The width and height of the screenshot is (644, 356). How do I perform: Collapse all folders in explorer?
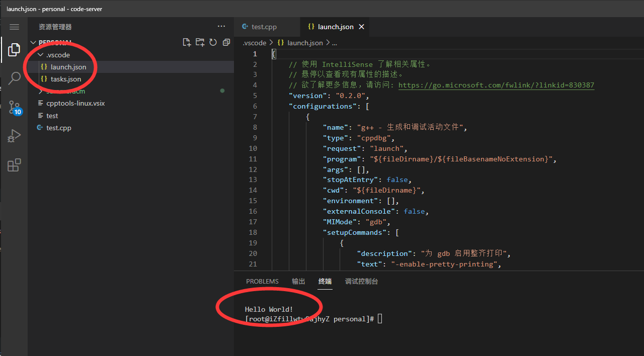(226, 42)
